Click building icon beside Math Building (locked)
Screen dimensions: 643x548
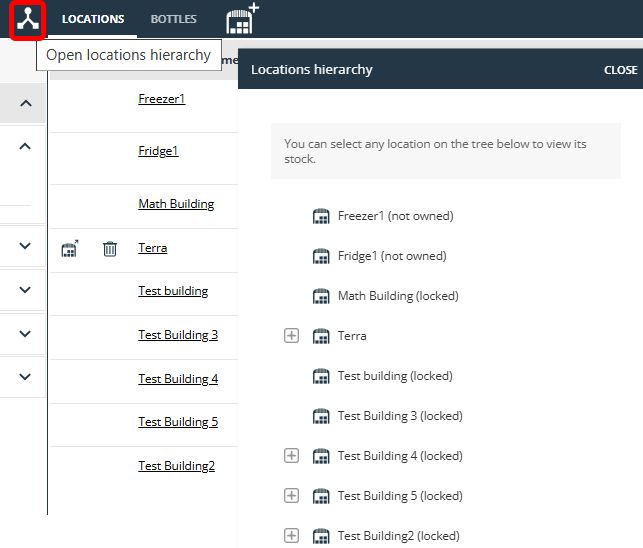[x=321, y=296]
